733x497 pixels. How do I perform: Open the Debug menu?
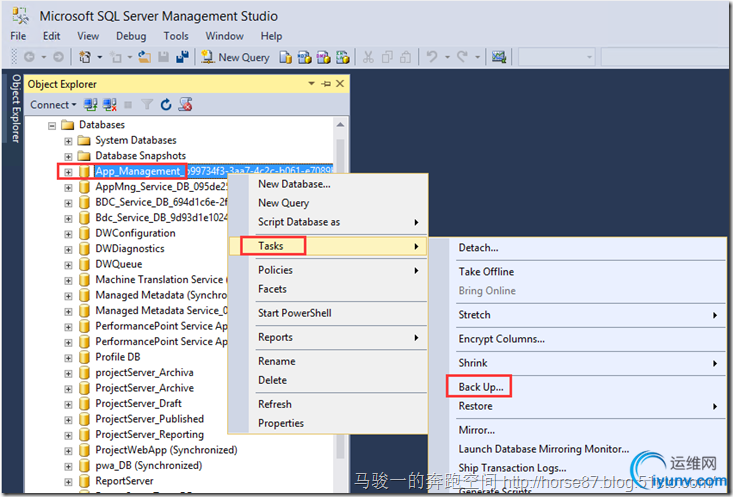coord(131,36)
